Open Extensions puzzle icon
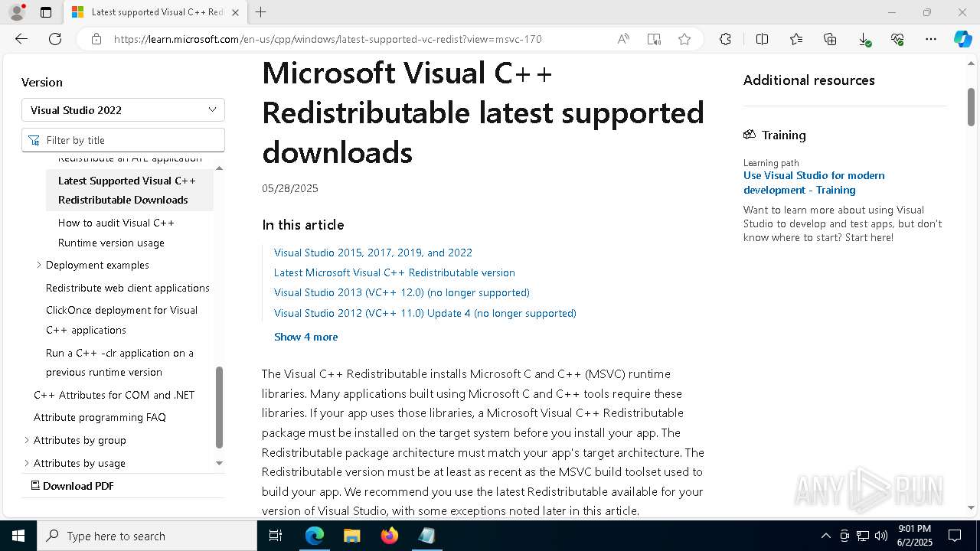This screenshot has height=551, width=980. 725,39
